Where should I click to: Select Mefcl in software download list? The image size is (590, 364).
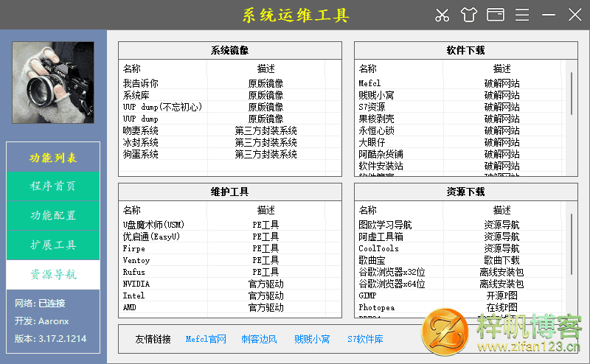click(x=458, y=83)
